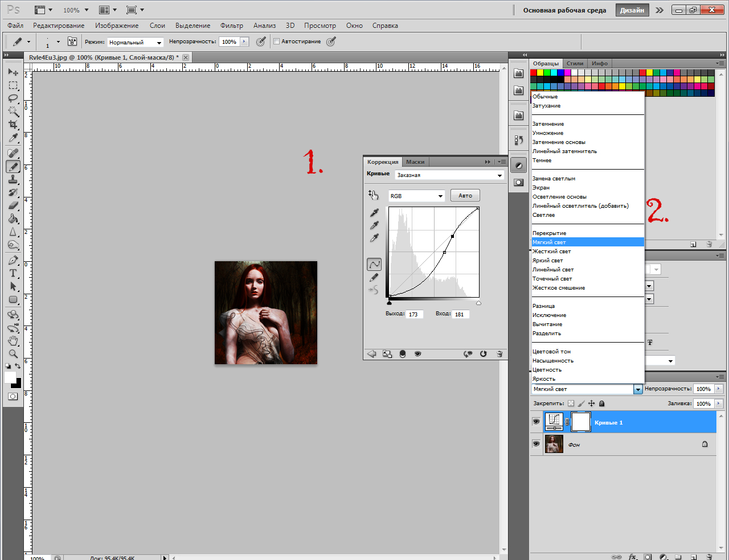
Task: Select the Clone Stamp tool
Action: [x=13, y=180]
